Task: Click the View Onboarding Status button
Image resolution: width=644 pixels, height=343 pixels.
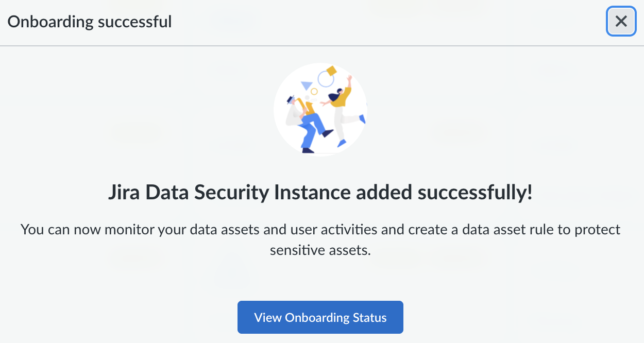Action: [320, 317]
